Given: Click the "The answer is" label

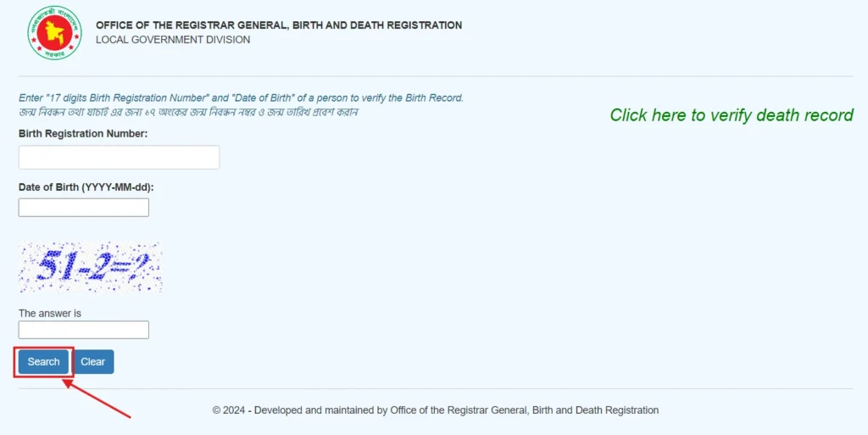Looking at the screenshot, I should [x=50, y=314].
